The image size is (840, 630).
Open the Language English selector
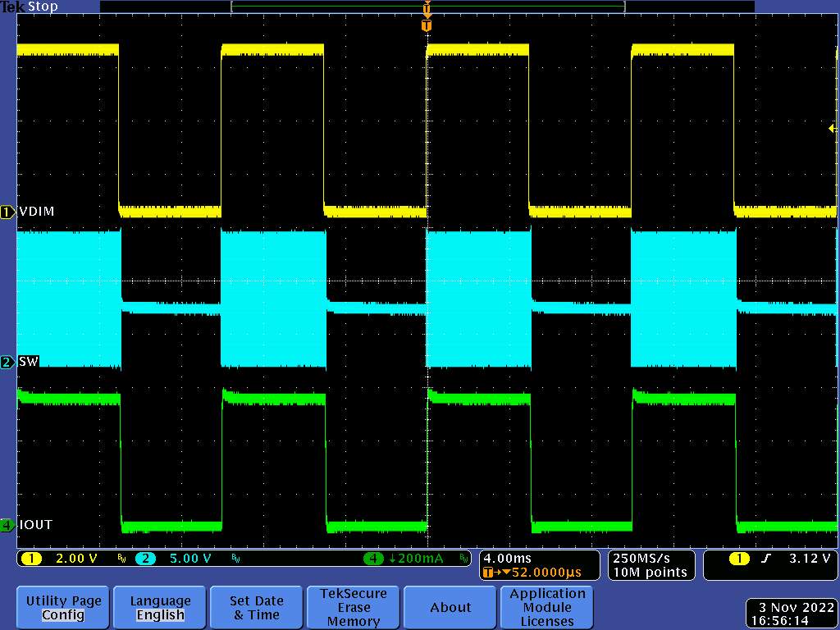159,607
